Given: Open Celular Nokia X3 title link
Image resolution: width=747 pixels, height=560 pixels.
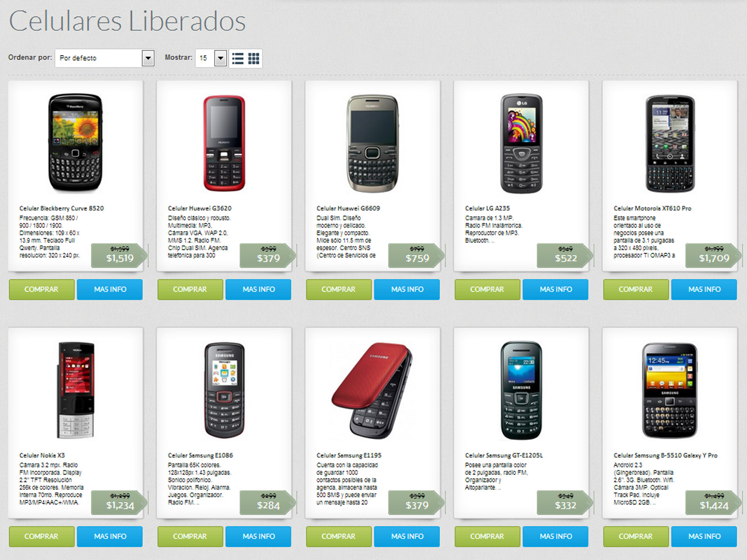Looking at the screenshot, I should point(42,455).
